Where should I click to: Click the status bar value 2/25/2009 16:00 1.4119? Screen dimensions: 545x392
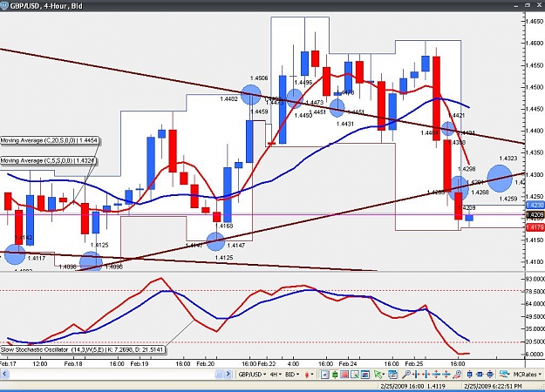pyautogui.click(x=412, y=386)
